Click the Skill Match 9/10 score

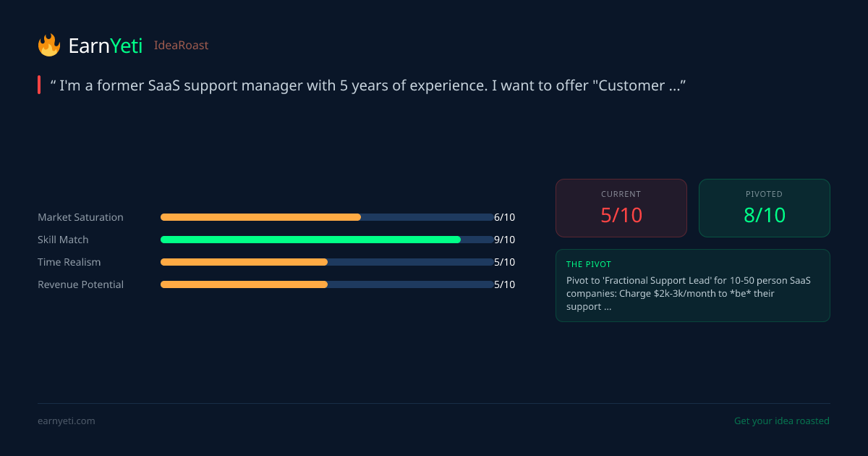coord(504,240)
